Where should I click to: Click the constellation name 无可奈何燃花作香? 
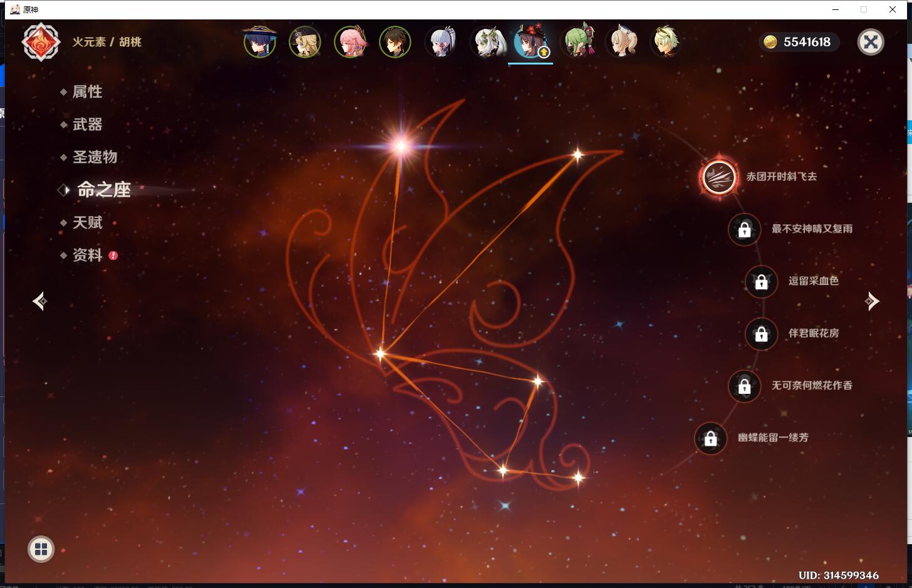(812, 386)
